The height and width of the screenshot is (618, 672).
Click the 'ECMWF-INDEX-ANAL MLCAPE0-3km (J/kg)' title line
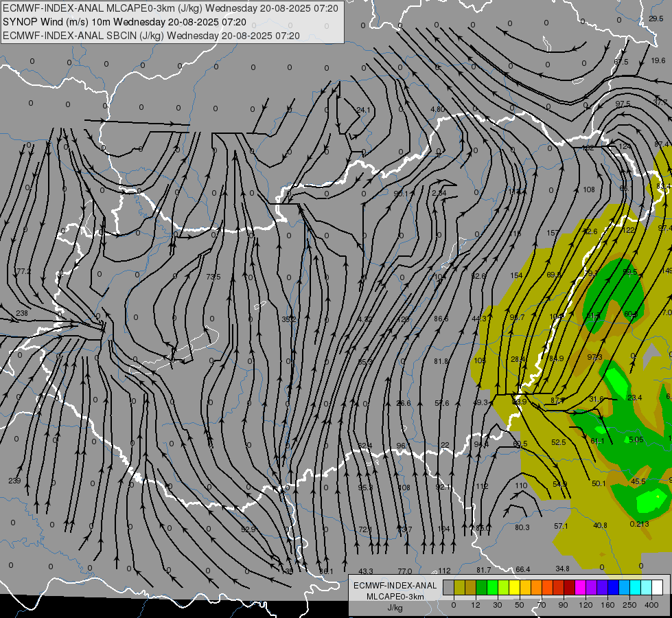[170, 8]
